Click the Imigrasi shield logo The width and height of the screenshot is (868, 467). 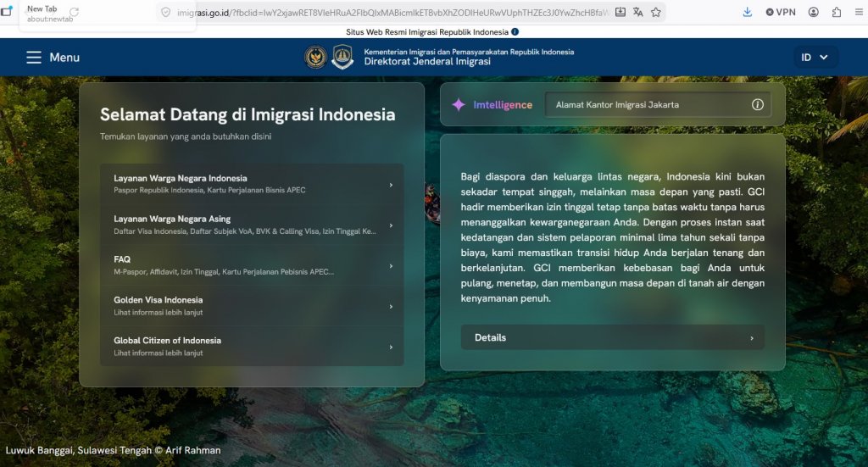point(342,57)
